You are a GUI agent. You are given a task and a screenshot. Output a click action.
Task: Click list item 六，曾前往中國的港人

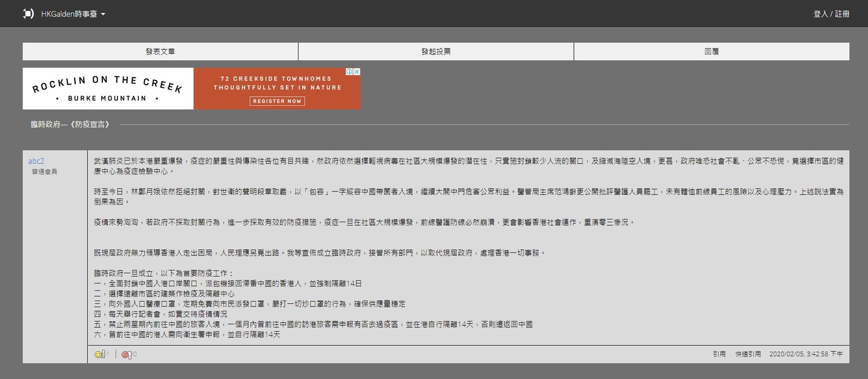187,334
